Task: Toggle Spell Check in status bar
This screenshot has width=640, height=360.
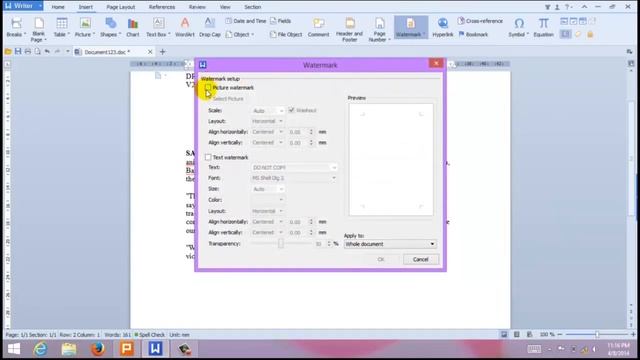Action: [x=149, y=335]
